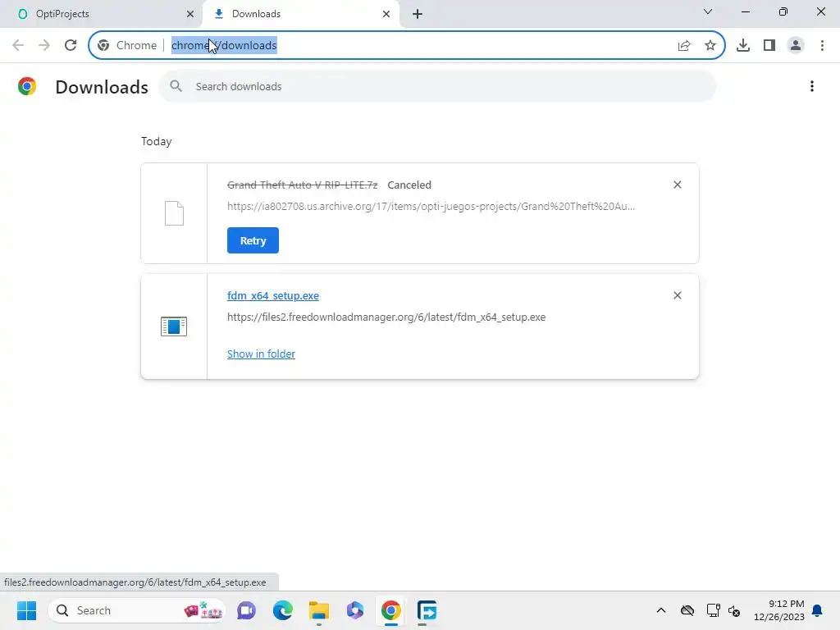The width and height of the screenshot is (840, 630).
Task: Open File Explorer from taskbar
Action: tap(319, 610)
